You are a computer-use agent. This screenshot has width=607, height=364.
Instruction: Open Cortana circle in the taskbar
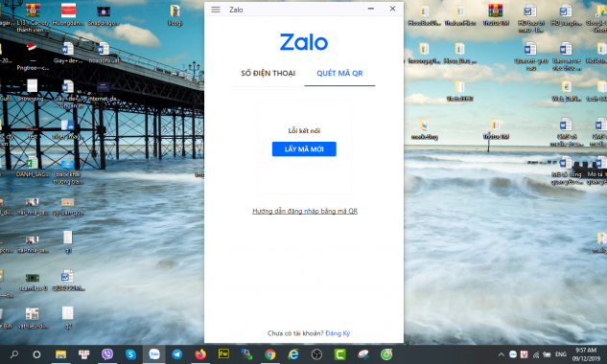(36, 354)
